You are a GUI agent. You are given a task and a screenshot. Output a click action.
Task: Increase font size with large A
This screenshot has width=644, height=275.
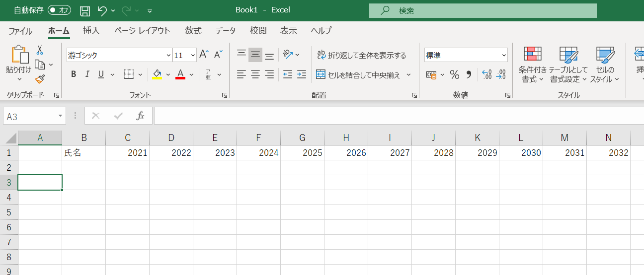pos(204,55)
